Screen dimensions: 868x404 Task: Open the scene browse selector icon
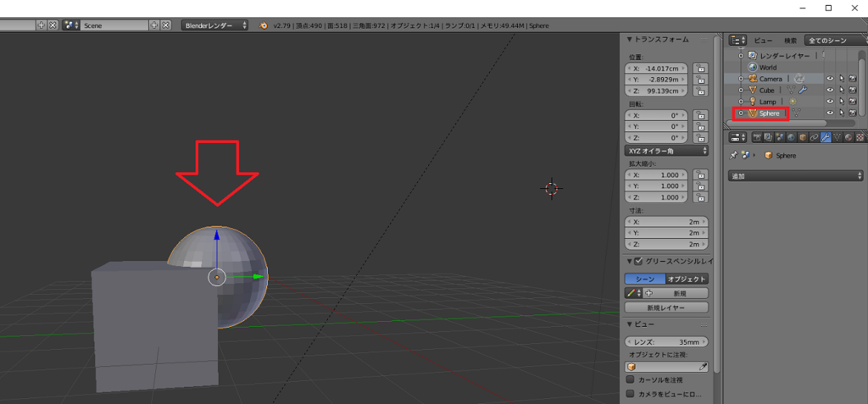(x=71, y=25)
